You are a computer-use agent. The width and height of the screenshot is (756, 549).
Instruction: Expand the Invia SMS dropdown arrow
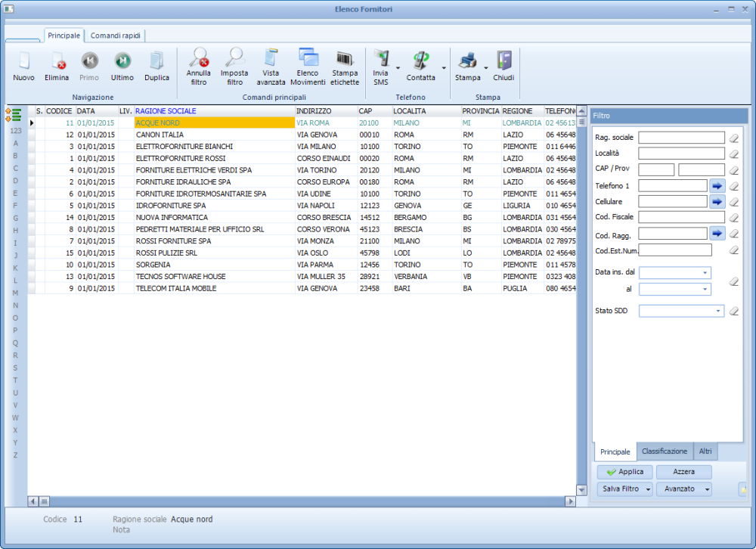coord(398,68)
